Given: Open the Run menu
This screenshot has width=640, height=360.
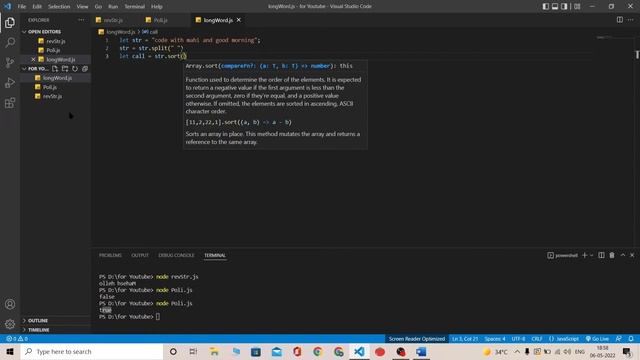Looking at the screenshot, I should 113,7.
